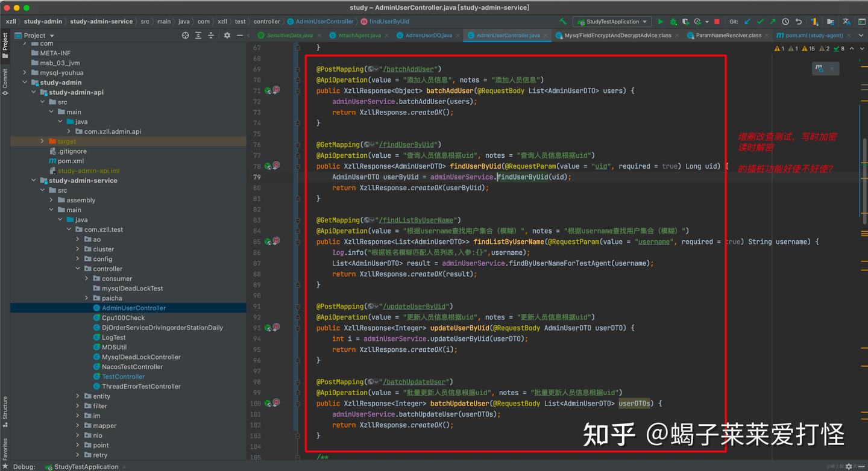The width and height of the screenshot is (868, 471).
Task: Select opened file locate target icon
Action: pos(185,36)
